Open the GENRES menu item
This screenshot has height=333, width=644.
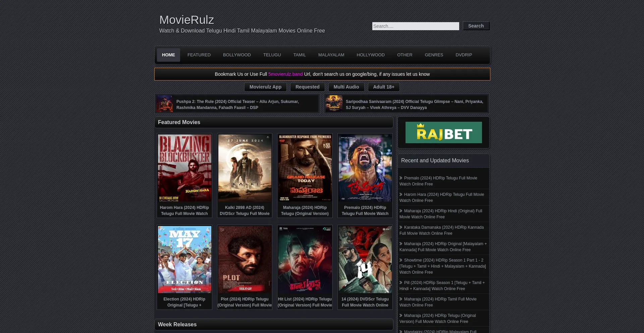point(434,55)
